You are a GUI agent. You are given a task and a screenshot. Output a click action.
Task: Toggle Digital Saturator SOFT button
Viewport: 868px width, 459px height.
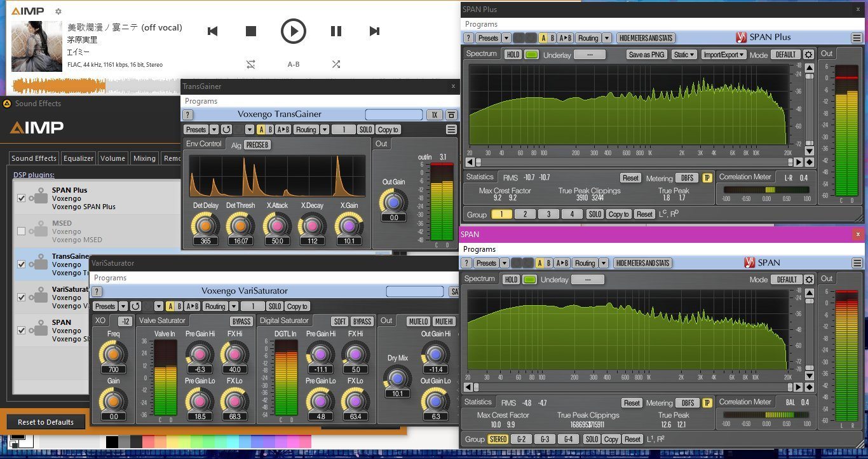pyautogui.click(x=340, y=321)
